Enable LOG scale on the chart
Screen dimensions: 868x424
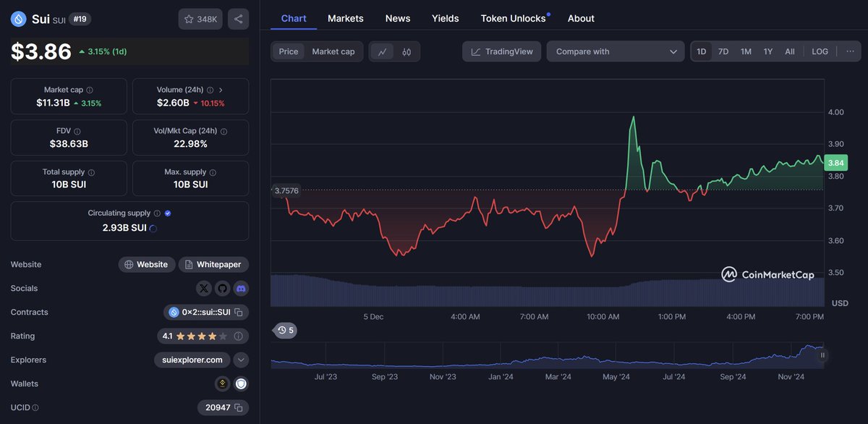click(x=820, y=51)
